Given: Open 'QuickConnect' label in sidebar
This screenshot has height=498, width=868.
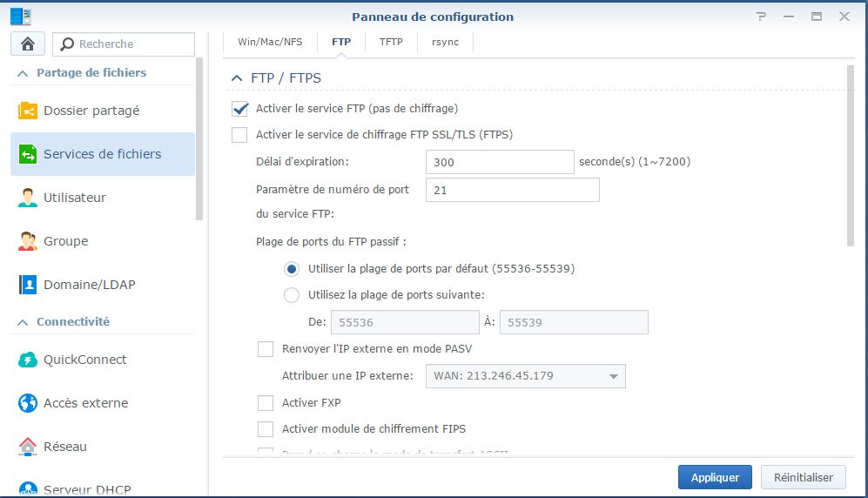Looking at the screenshot, I should pos(85,360).
